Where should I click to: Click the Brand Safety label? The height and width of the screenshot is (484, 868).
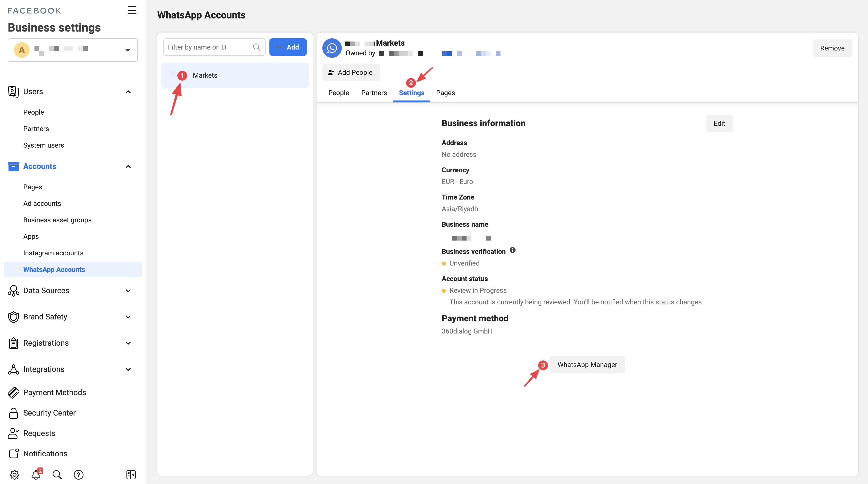coord(45,317)
